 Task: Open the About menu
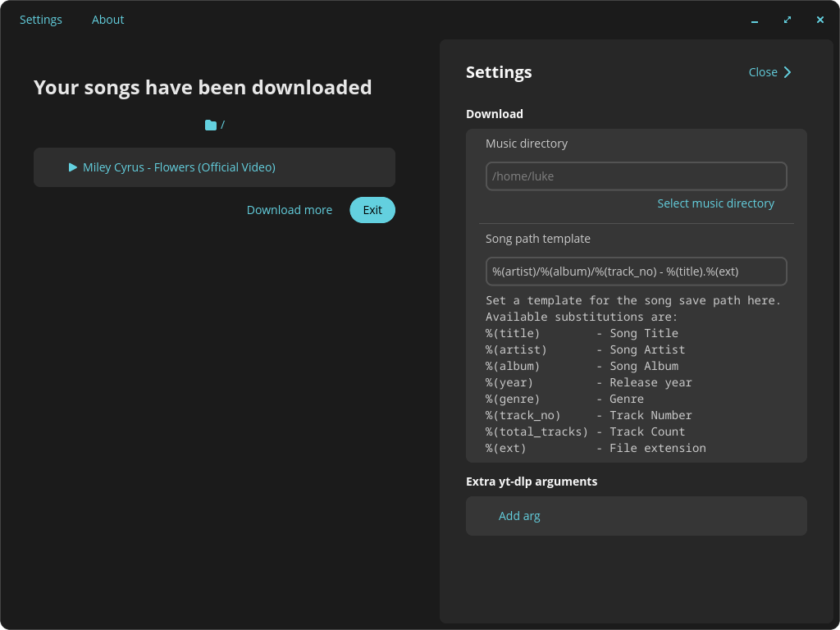tap(107, 20)
